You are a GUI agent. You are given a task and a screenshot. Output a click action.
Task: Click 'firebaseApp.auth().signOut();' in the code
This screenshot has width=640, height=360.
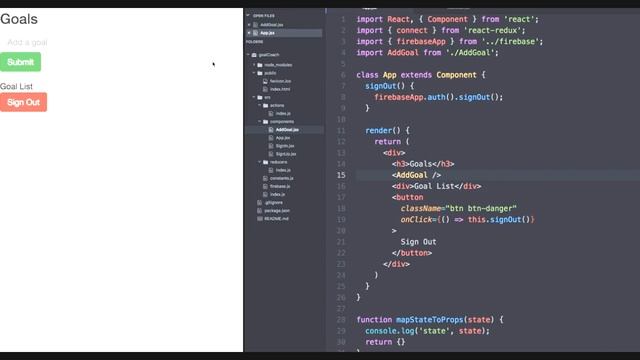pyautogui.click(x=439, y=97)
